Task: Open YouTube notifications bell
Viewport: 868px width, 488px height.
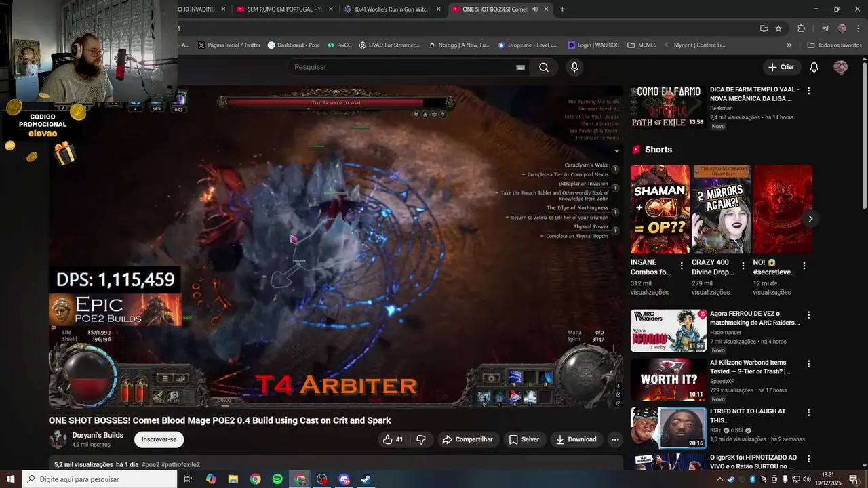Action: tap(814, 67)
